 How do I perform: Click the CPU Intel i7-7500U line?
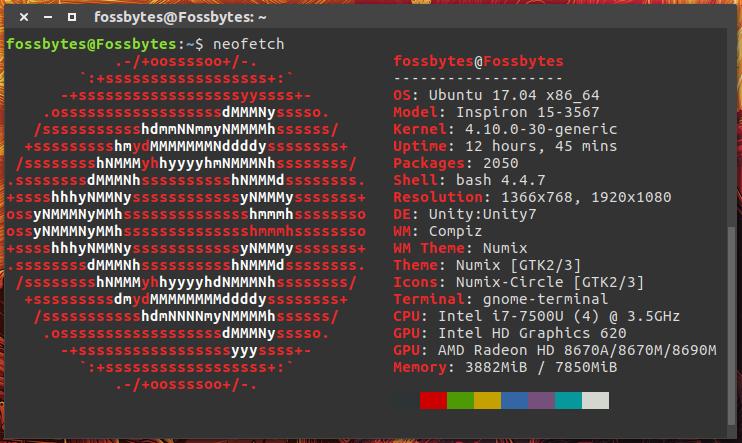(x=537, y=317)
